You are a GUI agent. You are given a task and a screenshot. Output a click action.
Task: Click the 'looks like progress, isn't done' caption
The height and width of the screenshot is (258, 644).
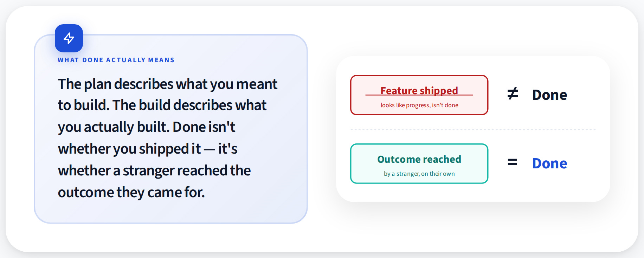pos(419,105)
